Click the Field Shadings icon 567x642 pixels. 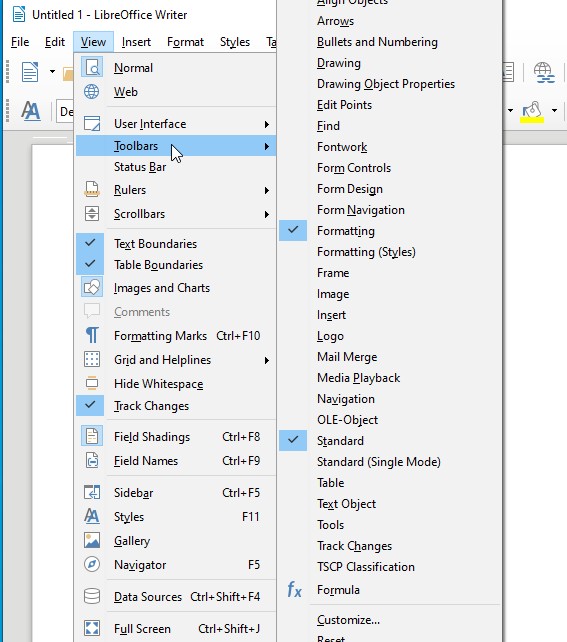pyautogui.click(x=92, y=436)
